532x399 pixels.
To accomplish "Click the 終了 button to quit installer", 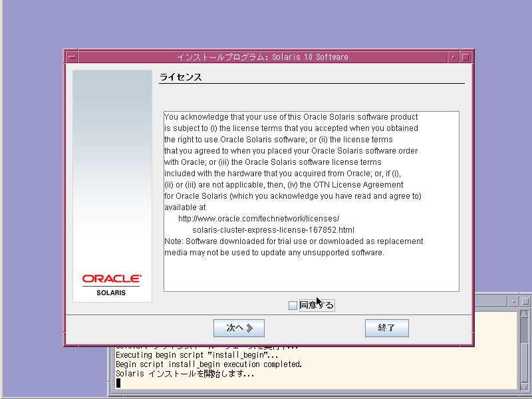I will click(x=387, y=328).
